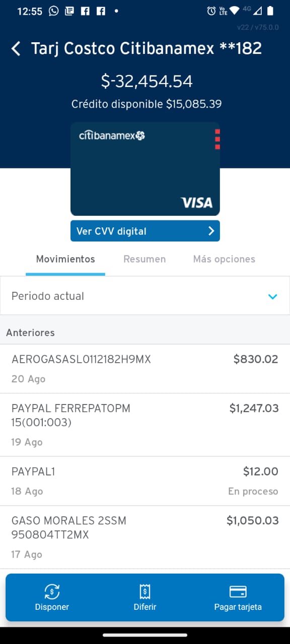Tap the WhatsApp status bar icon

(x=54, y=11)
